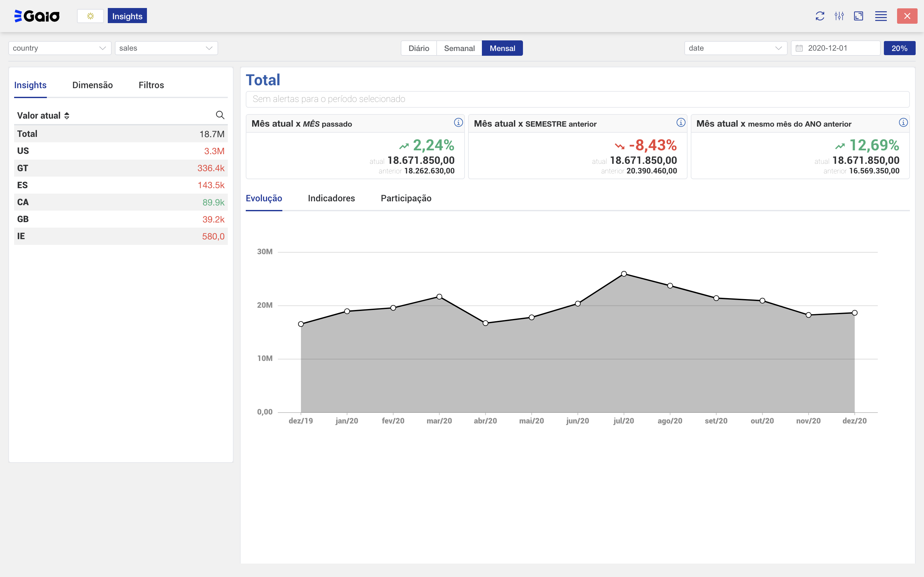Screen dimensions: 924x577
Task: Click the 2020-12-01 date input
Action: click(835, 48)
